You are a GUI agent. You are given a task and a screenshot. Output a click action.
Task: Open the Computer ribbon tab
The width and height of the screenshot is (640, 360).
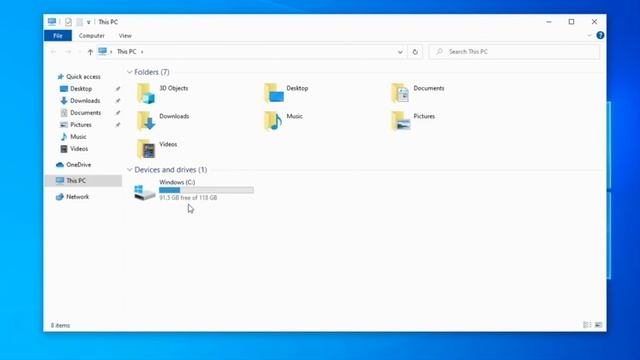[x=92, y=36]
